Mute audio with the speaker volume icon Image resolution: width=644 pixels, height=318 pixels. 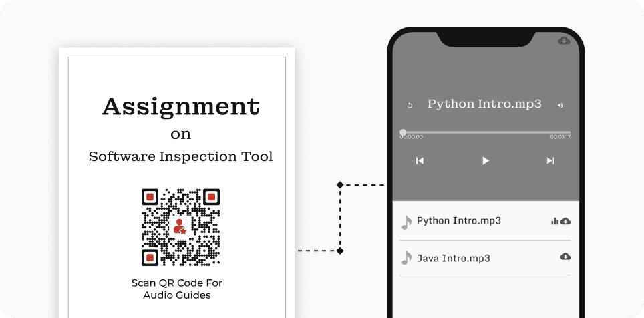point(560,105)
